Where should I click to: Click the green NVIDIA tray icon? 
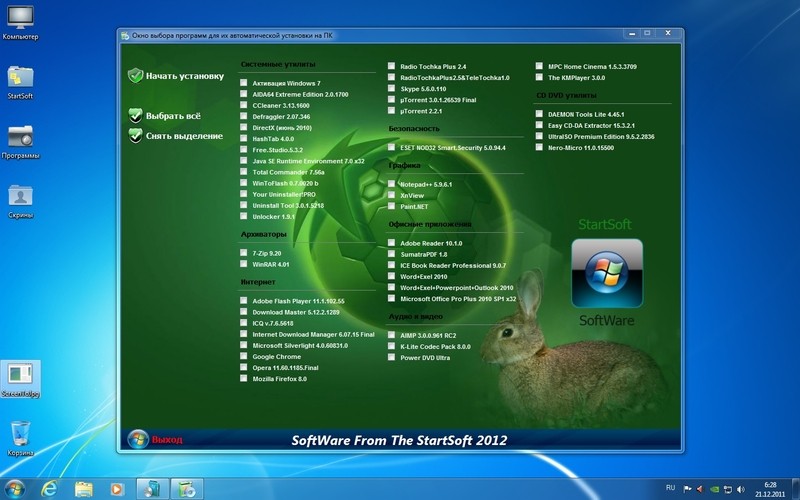click(714, 489)
